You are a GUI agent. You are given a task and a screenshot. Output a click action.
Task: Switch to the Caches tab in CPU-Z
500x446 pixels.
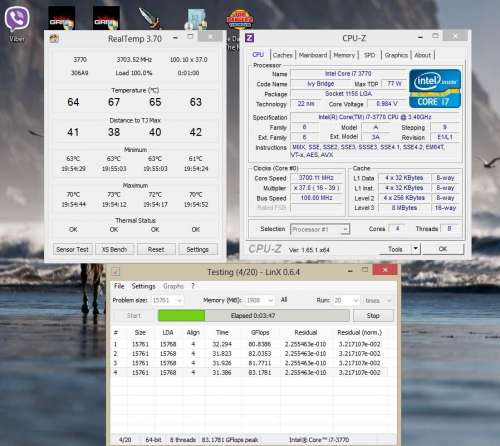tap(282, 55)
